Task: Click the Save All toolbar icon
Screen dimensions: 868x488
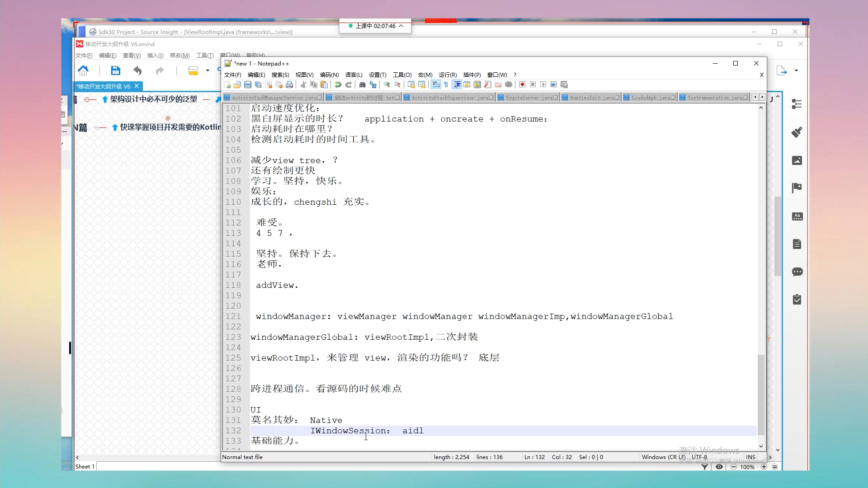Action: (x=258, y=84)
